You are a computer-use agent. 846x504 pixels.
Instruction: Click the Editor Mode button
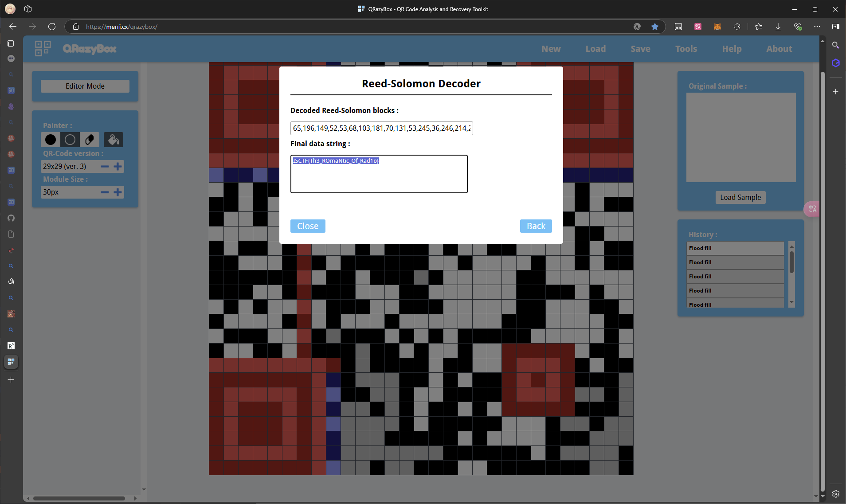click(85, 86)
